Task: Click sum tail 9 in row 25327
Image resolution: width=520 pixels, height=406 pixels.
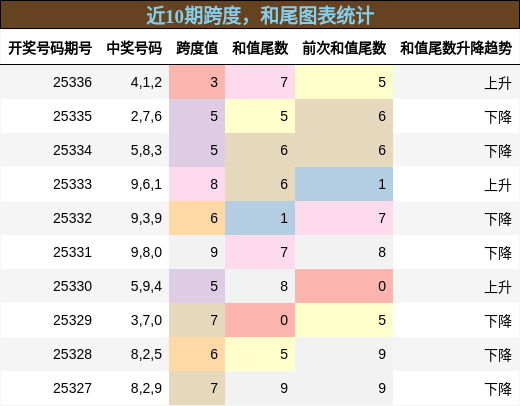Action: (260, 388)
